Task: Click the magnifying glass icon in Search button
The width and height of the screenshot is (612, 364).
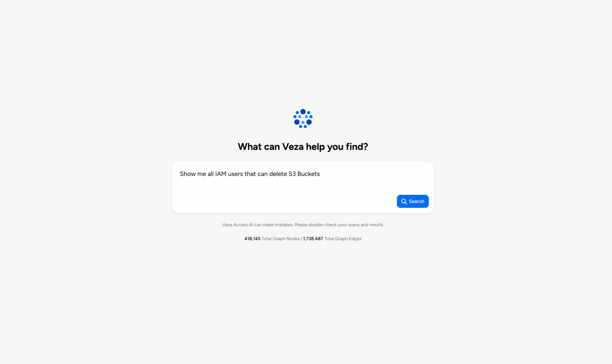Action: [404, 201]
